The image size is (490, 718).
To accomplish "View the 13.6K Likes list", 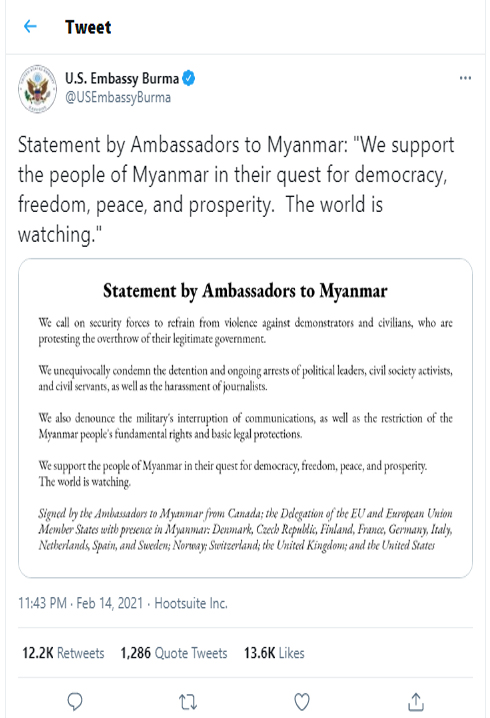I will coord(274,653).
